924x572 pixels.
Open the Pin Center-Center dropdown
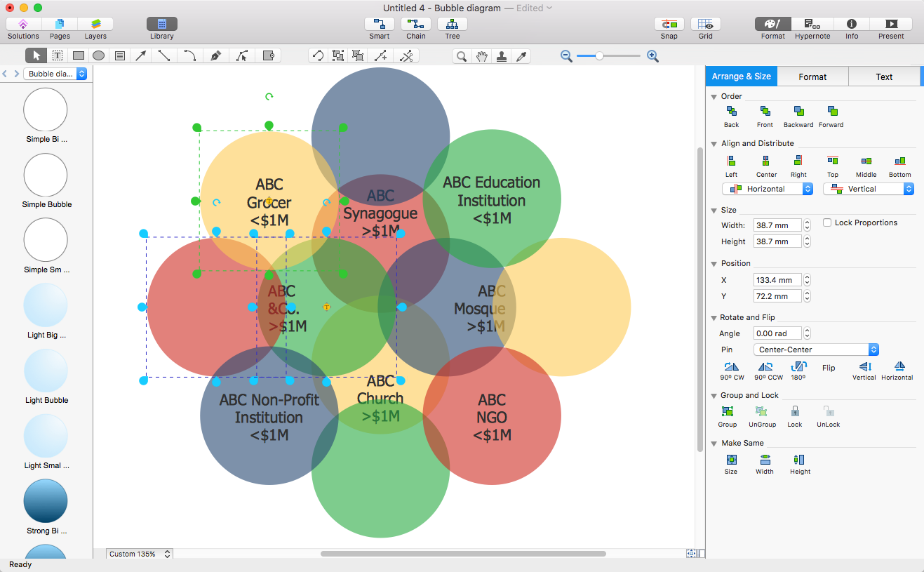tap(817, 350)
